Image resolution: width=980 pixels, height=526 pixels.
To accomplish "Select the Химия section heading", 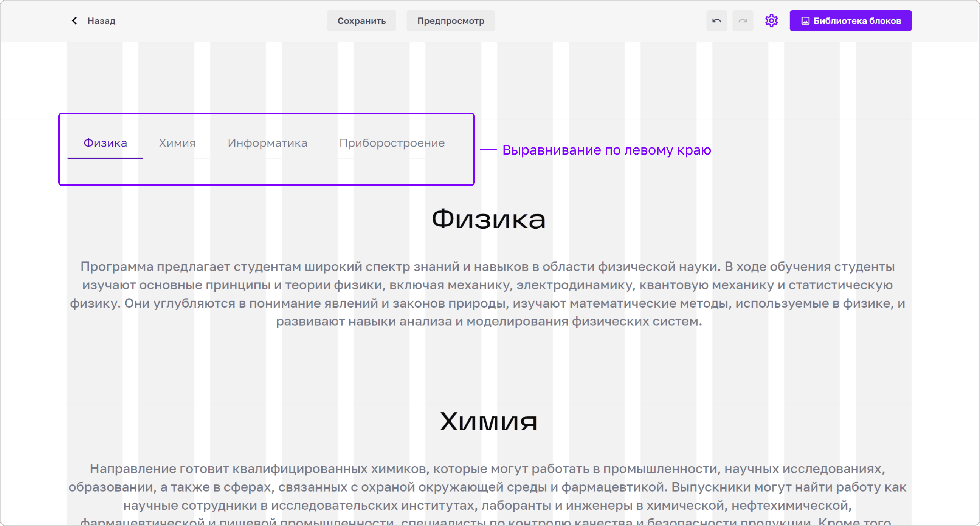I will (x=489, y=421).
